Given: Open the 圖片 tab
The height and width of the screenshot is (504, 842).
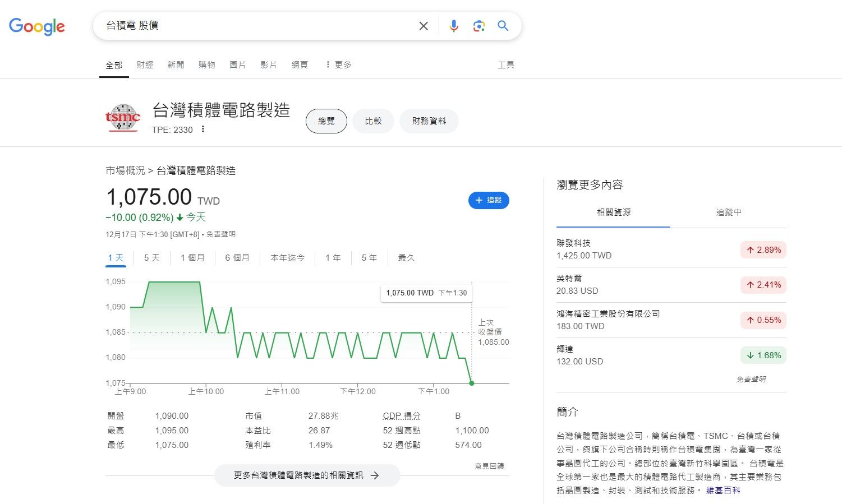Looking at the screenshot, I should (238, 65).
